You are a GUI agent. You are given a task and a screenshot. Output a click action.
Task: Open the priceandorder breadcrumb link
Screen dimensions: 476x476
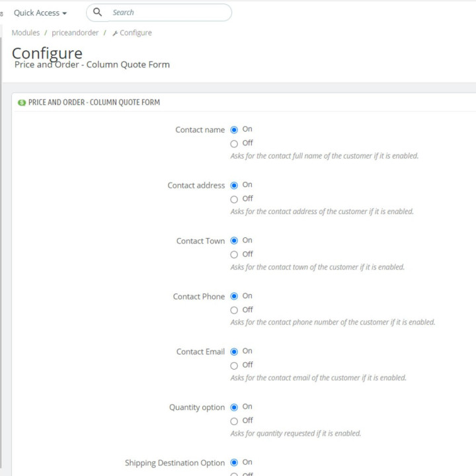[75, 33]
